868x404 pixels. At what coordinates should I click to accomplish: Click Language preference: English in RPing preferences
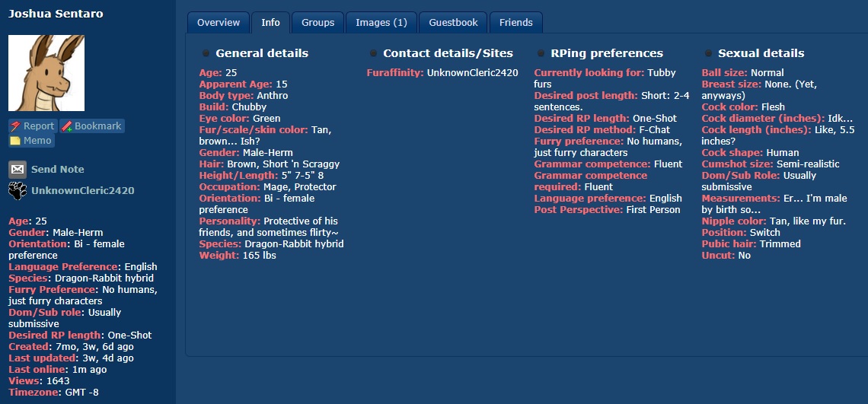tap(608, 198)
